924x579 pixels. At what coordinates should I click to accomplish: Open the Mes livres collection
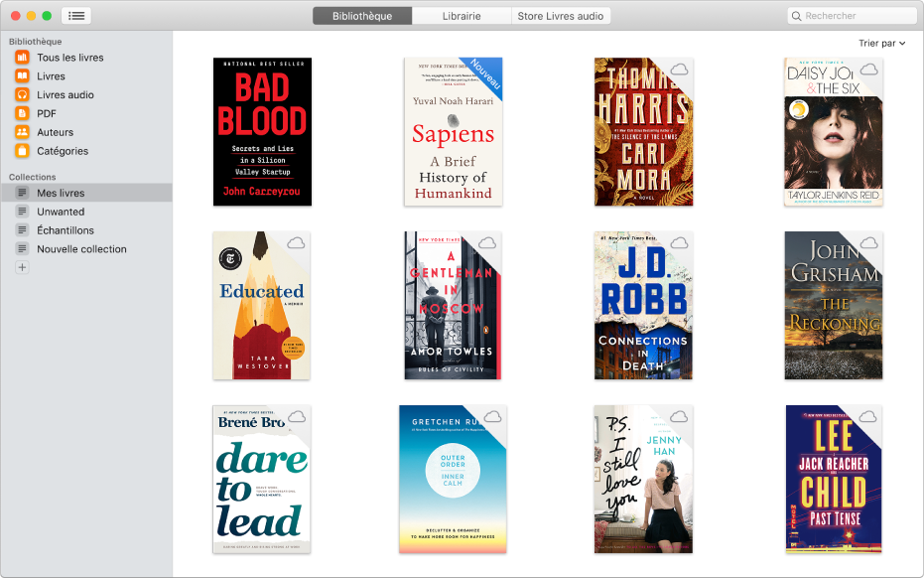tap(86, 193)
